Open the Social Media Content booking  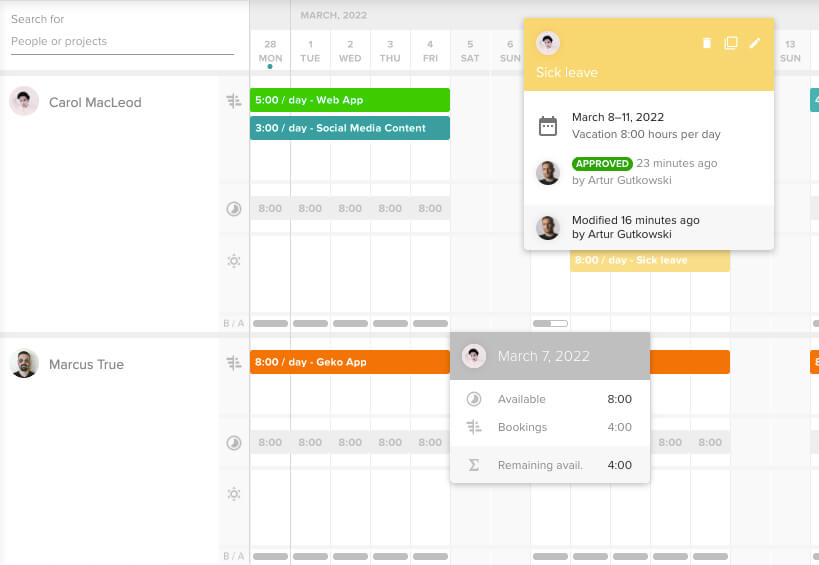pyautogui.click(x=349, y=128)
